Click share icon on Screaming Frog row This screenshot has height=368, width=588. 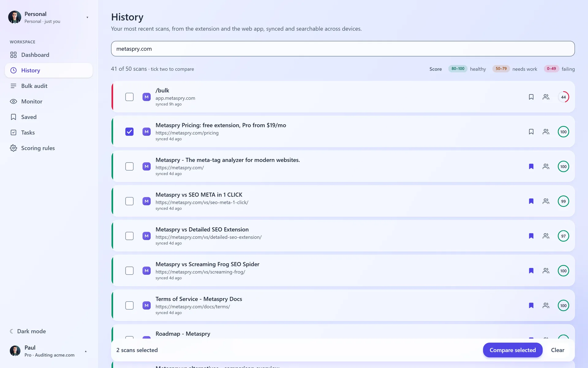click(546, 271)
